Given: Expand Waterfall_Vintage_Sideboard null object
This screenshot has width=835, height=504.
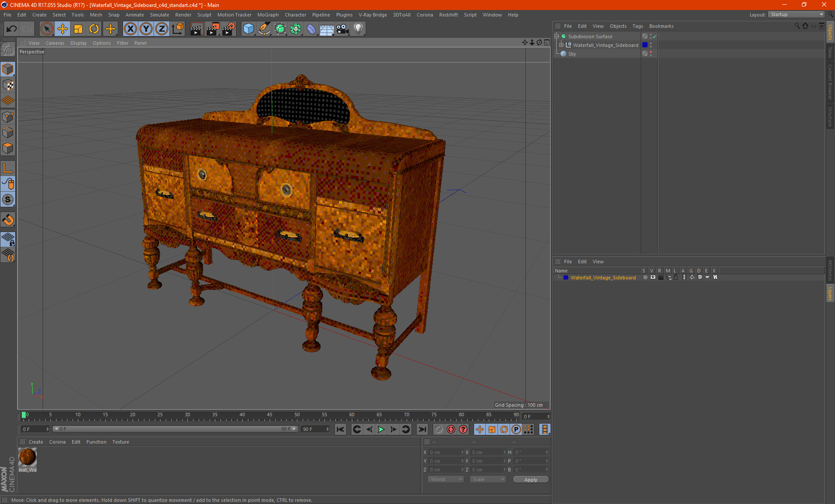Looking at the screenshot, I should pos(561,45).
